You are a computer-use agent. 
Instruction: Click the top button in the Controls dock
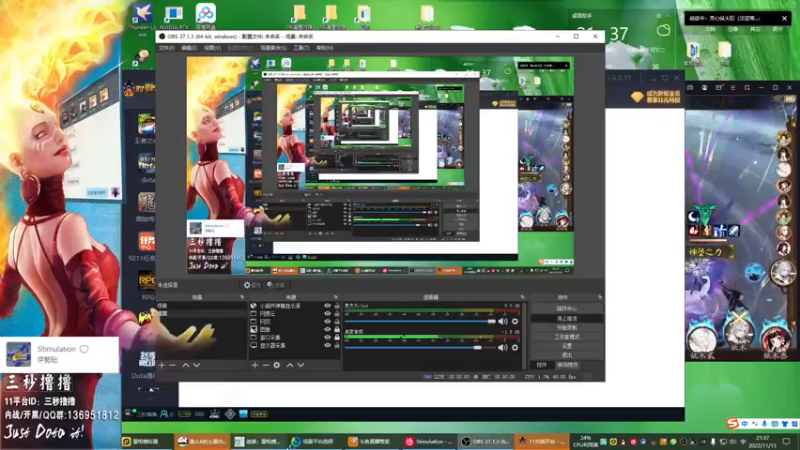pos(566,309)
